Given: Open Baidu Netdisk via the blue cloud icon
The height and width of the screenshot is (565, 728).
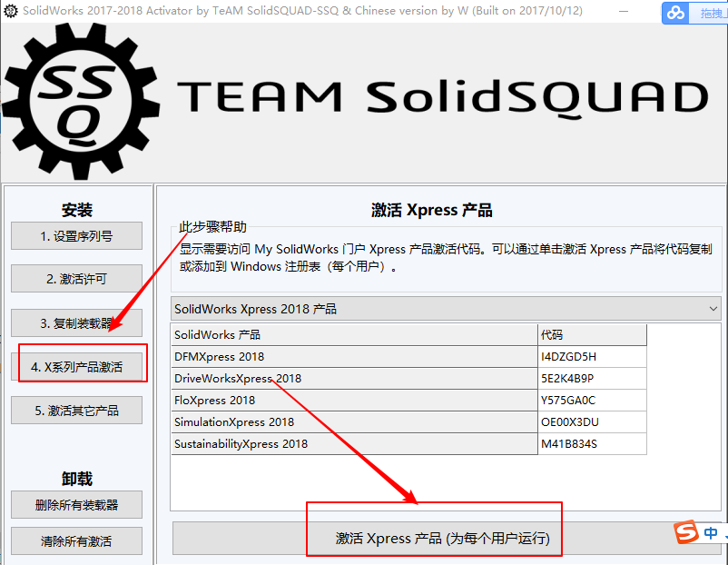Looking at the screenshot, I should tap(675, 11).
